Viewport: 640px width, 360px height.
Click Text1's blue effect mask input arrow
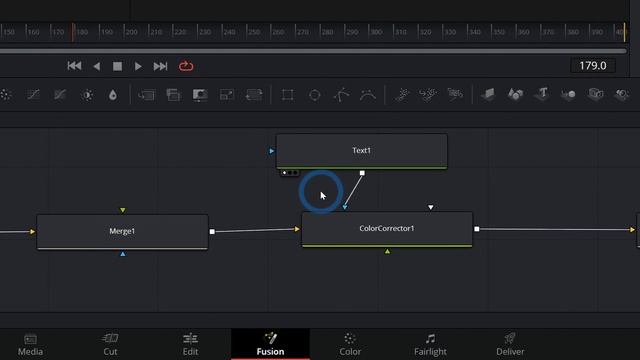pyautogui.click(x=271, y=151)
